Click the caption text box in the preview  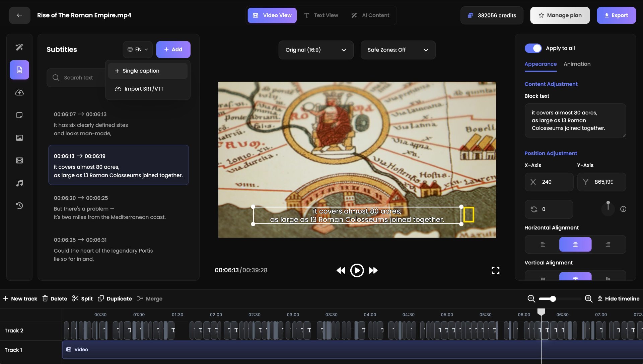pos(357,215)
